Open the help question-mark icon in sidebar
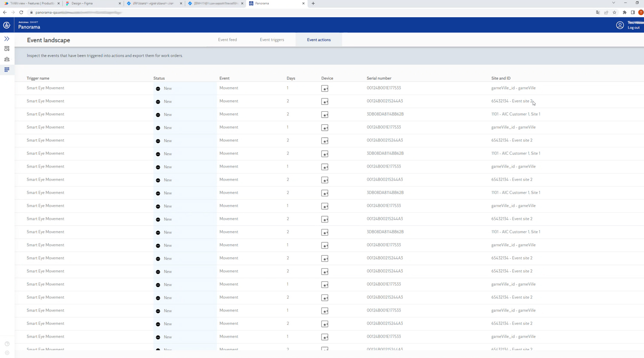 pyautogui.click(x=7, y=344)
